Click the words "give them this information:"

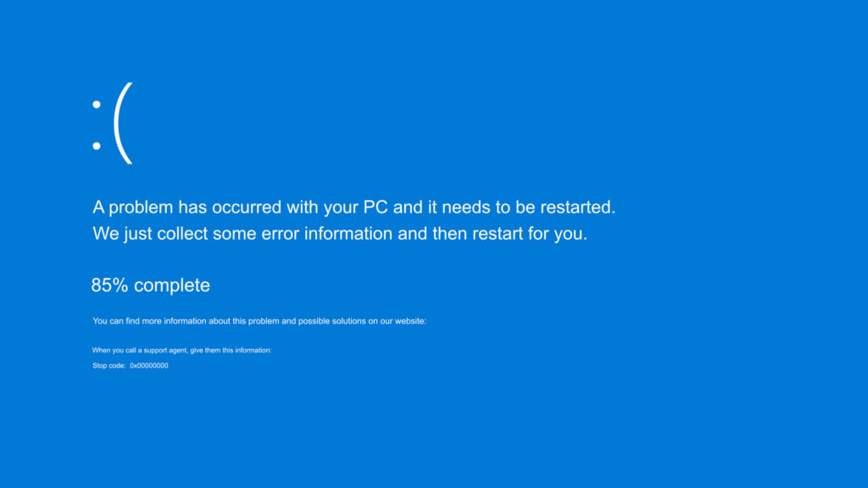pyautogui.click(x=231, y=350)
